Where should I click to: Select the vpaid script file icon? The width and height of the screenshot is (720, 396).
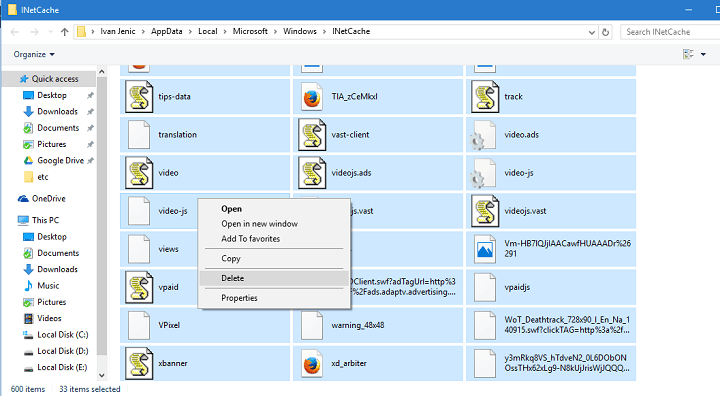point(139,287)
